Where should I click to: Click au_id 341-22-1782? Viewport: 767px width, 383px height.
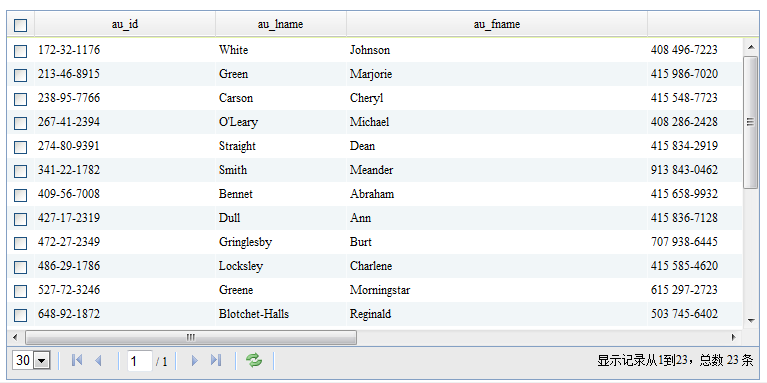coord(69,170)
